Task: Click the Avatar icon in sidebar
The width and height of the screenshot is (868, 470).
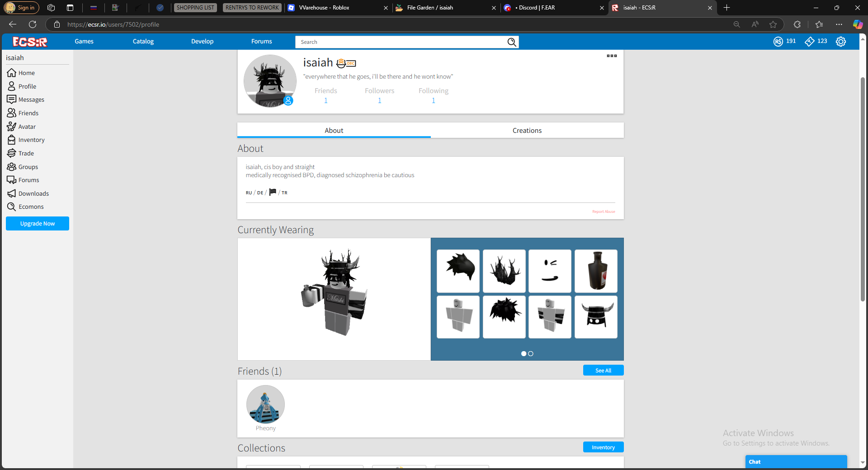Action: 11,127
